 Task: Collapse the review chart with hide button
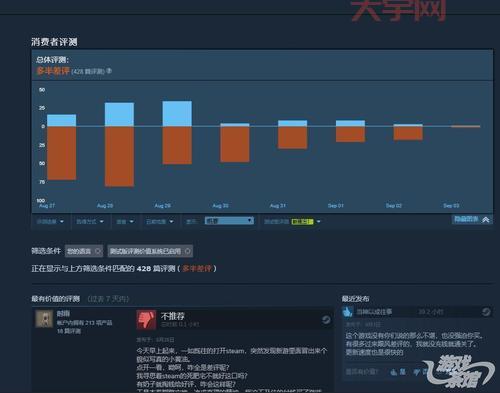471,219
